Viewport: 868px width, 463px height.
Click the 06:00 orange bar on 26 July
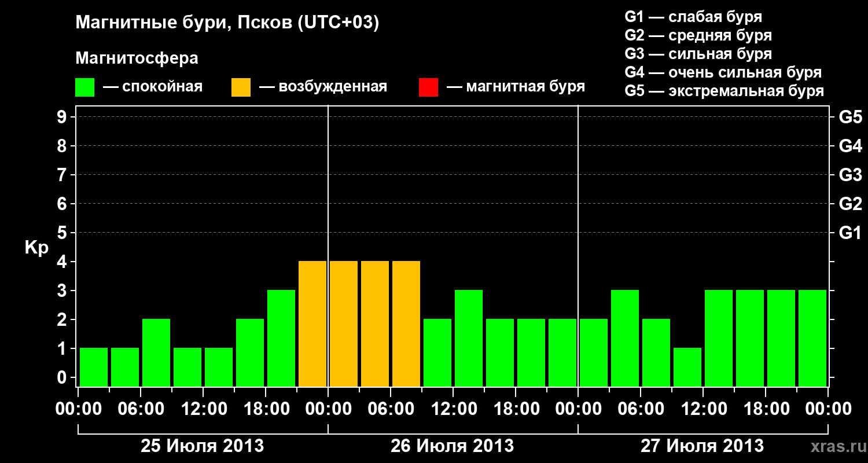[x=406, y=324]
